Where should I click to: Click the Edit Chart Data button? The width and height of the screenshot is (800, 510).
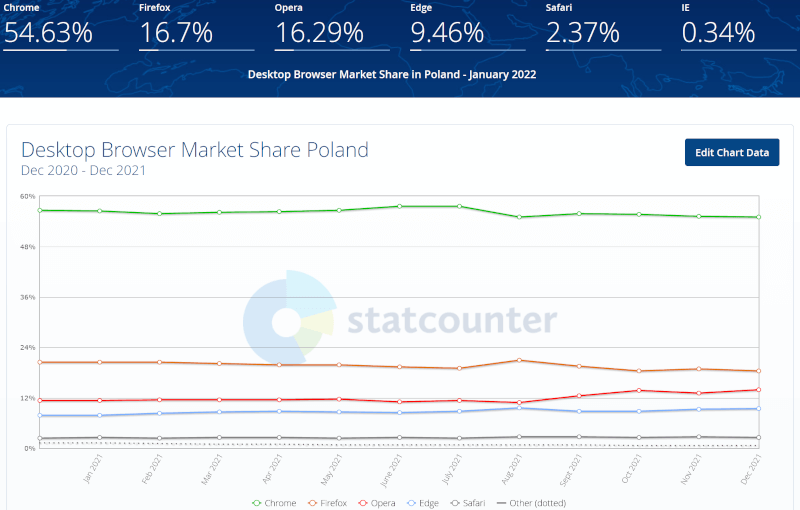pos(732,152)
